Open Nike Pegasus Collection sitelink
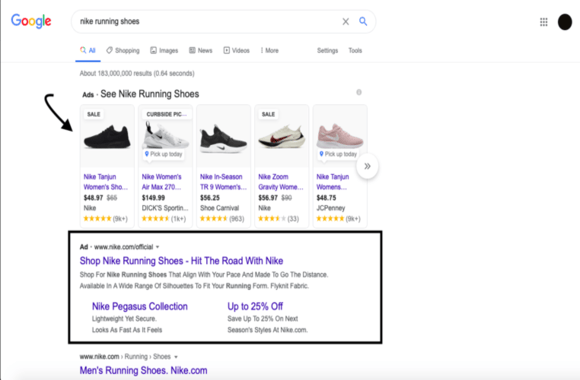 coord(140,306)
